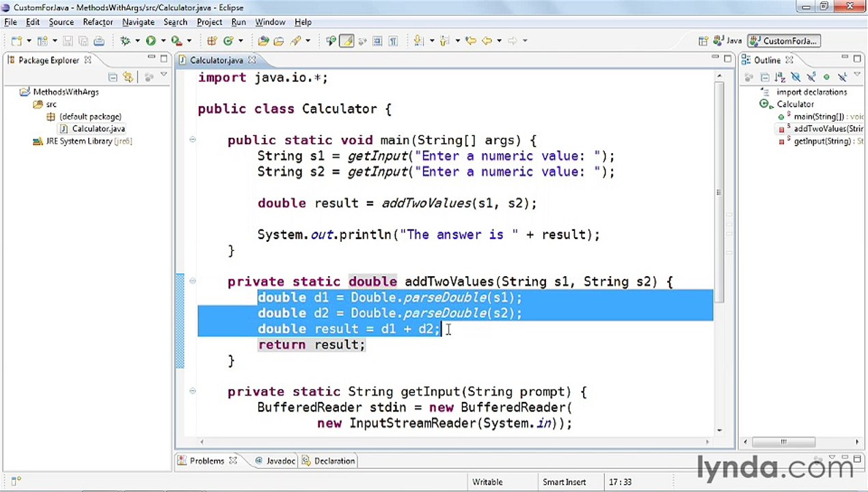The width and height of the screenshot is (868, 492).
Task: Click the Open Perspective icon
Action: tap(703, 41)
